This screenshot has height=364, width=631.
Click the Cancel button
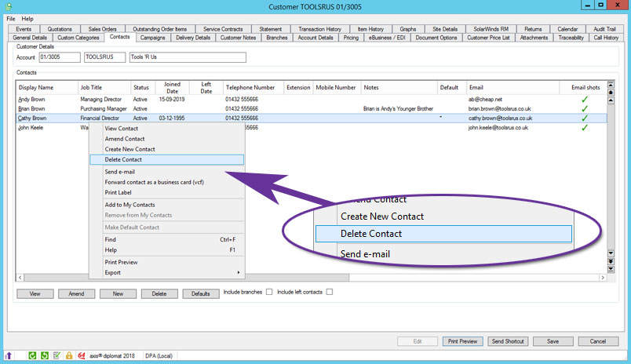tap(598, 341)
